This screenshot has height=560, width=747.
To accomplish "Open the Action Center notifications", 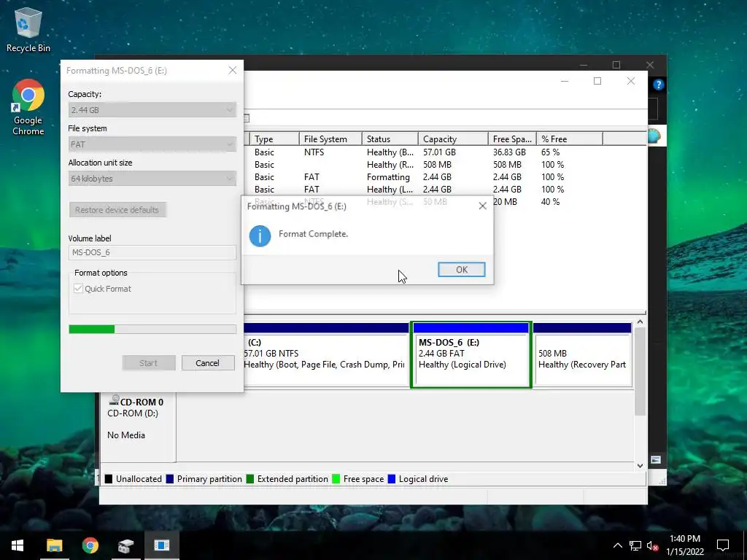I will (x=723, y=545).
